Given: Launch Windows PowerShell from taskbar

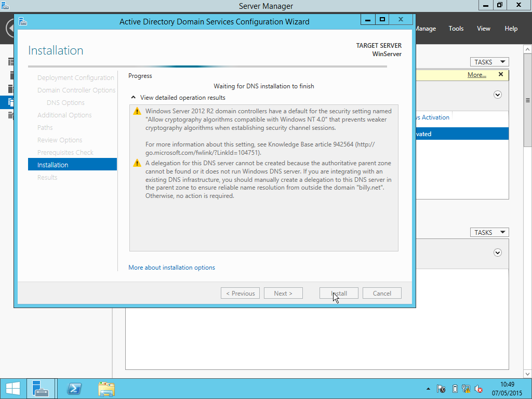Looking at the screenshot, I should pos(74,389).
